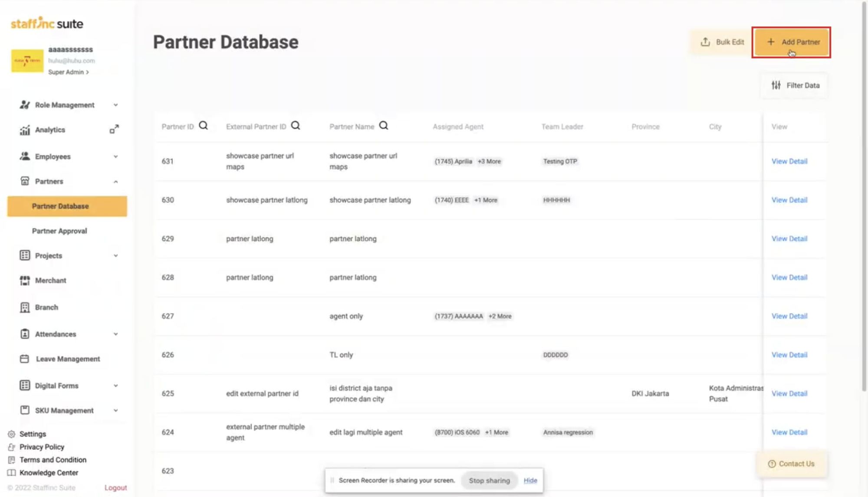Click the SKU Management sidebar icon
868x497 pixels.
click(x=25, y=410)
